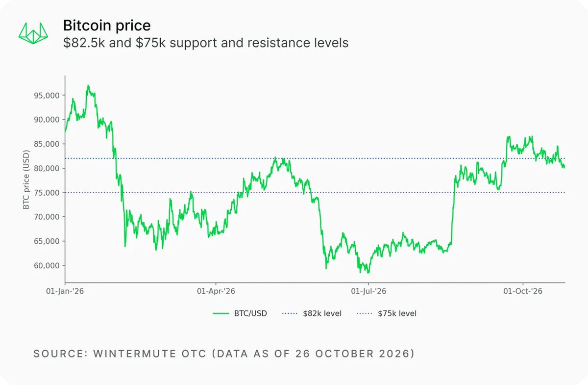Select the 01-Jan-'26 x-axis label
Viewport: 588px width, 385px height.
click(x=65, y=291)
